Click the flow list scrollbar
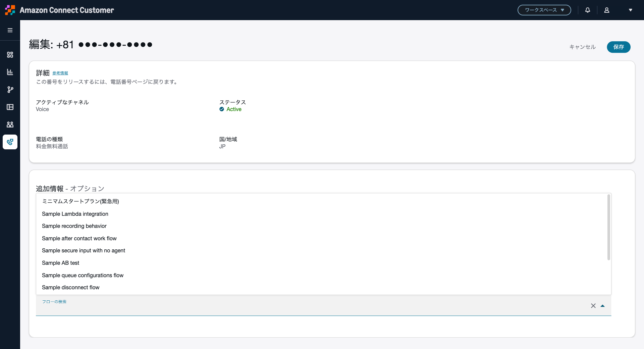 tap(609, 227)
